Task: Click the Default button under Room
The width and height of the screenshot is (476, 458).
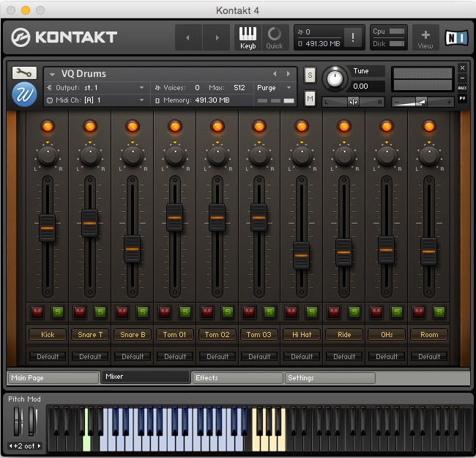Action: point(429,357)
